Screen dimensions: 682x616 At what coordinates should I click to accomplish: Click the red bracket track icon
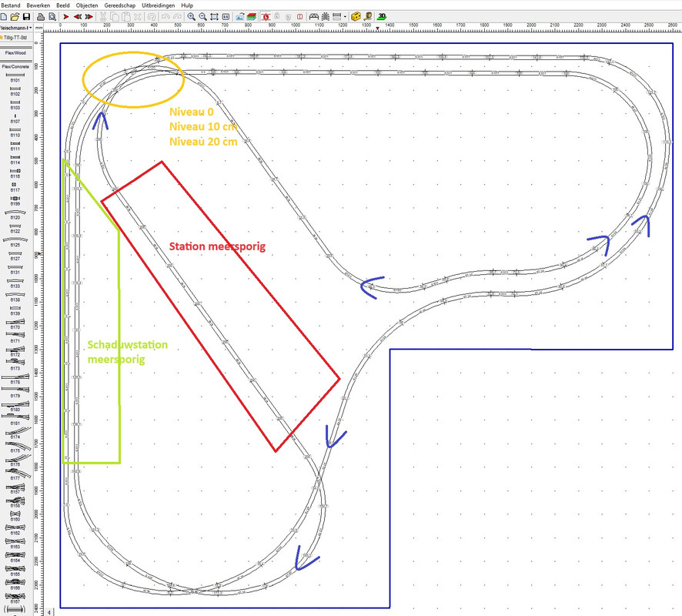click(299, 17)
